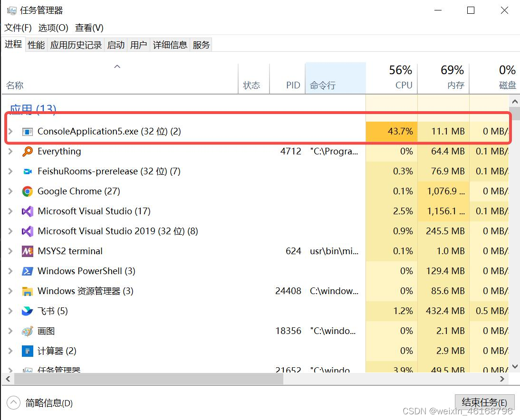
Task: Expand the Windows 资源管理器 (3) group
Action: [10, 291]
